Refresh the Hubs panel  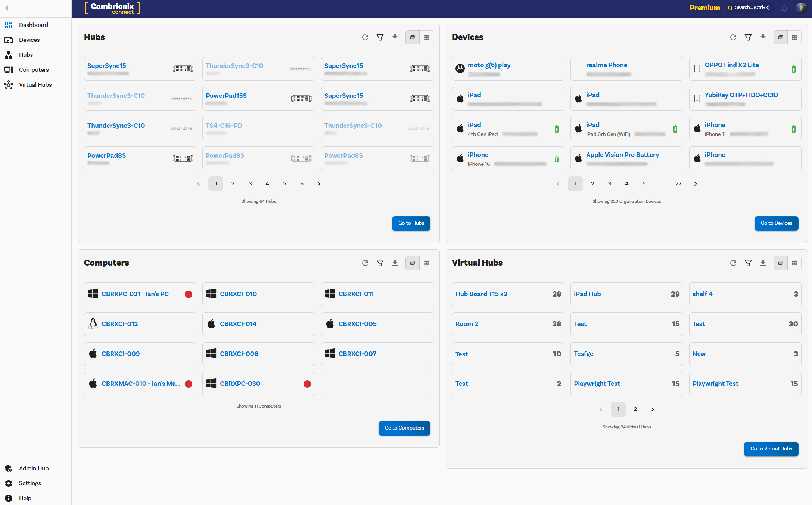(x=365, y=37)
